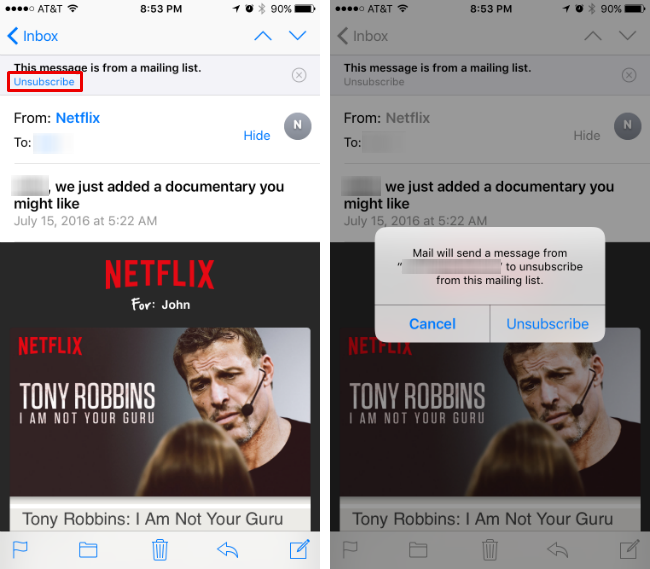The height and width of the screenshot is (569, 650).
Task: Dismiss the mailing list banner in left screen
Action: [299, 75]
